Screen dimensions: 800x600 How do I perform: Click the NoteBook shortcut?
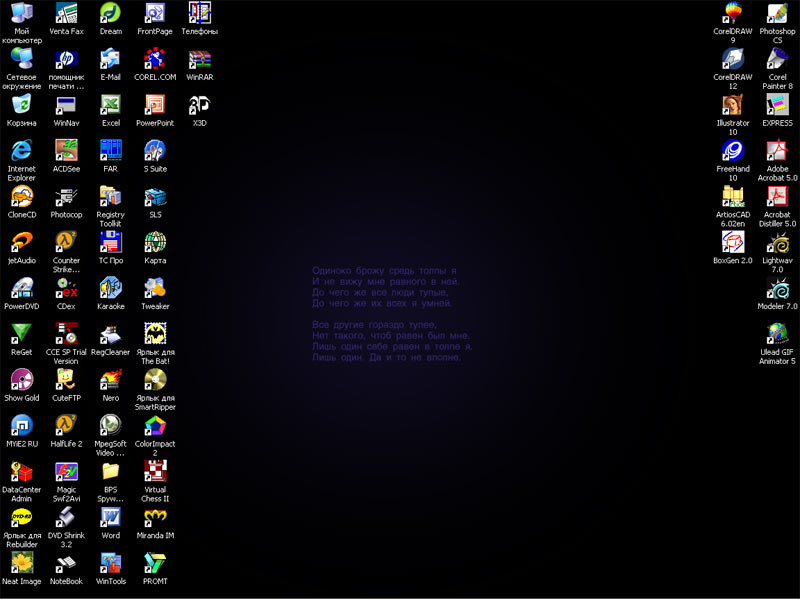[x=66, y=564]
